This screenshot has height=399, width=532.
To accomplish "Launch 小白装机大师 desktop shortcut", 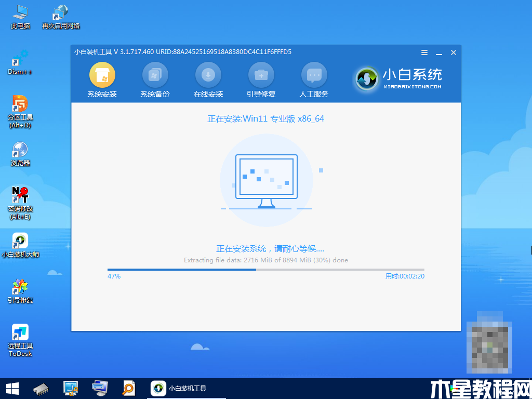I will click(x=20, y=245).
